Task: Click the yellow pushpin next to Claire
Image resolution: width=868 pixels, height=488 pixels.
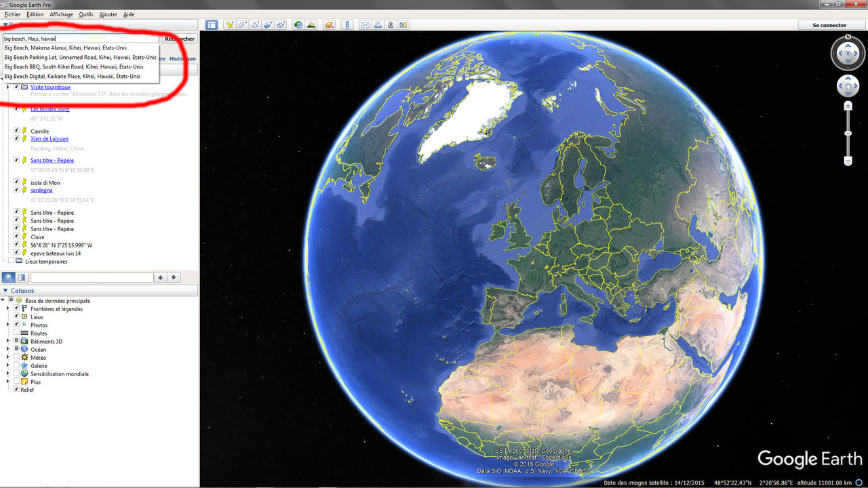Action: coord(24,237)
